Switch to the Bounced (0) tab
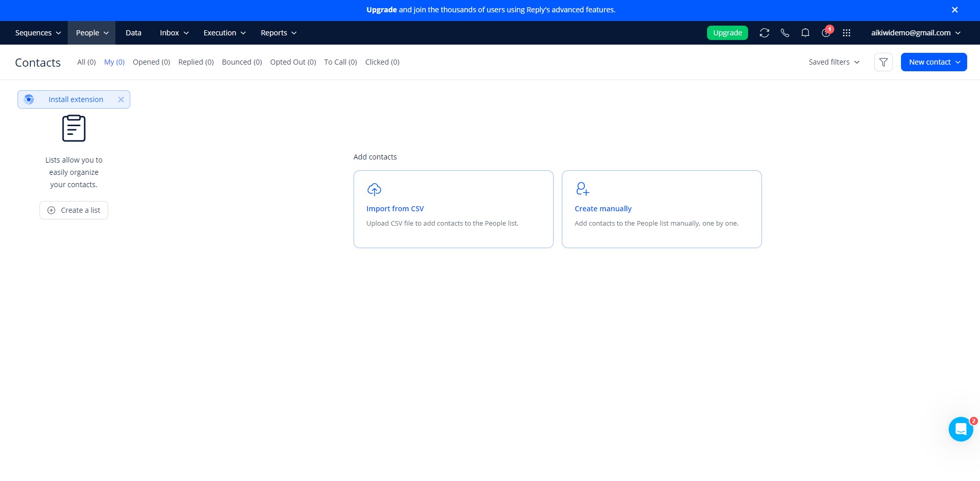980x481 pixels. 242,62
